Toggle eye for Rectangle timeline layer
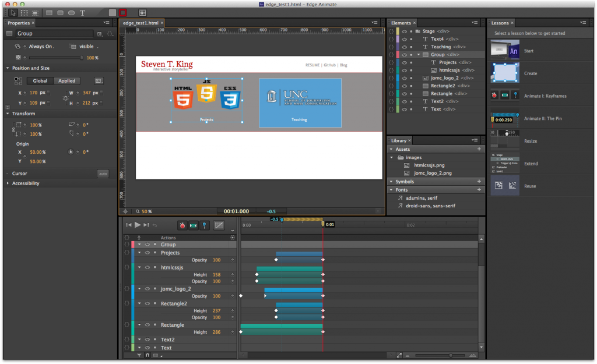The height and width of the screenshot is (364, 597). [148, 325]
